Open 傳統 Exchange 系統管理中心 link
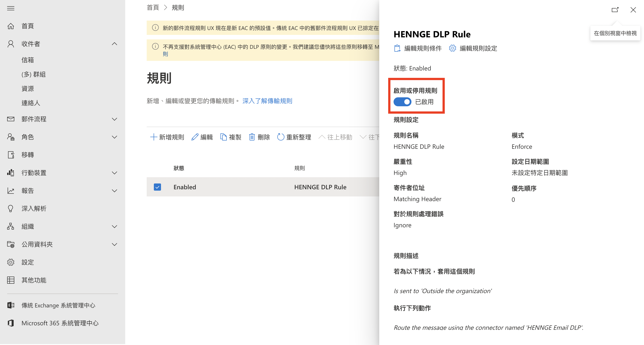The width and height of the screenshot is (644, 345). [x=59, y=305]
